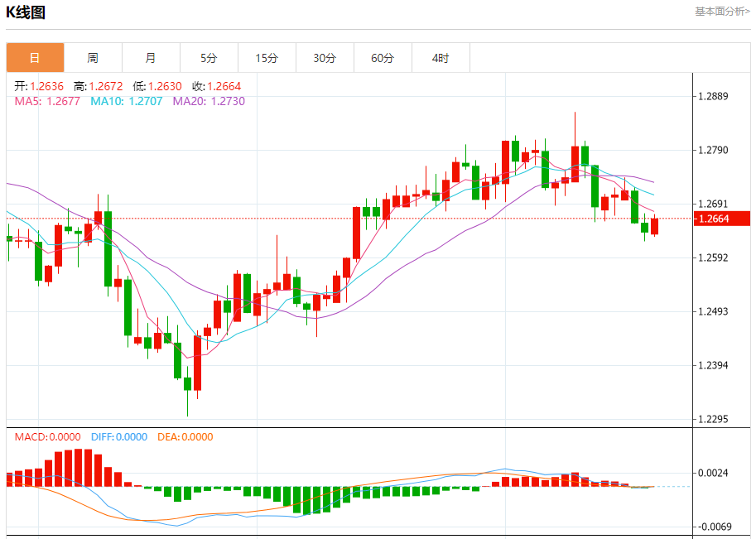The width and height of the screenshot is (756, 539).
Task: Click the closing price 收:1.2664
Action: click(216, 86)
